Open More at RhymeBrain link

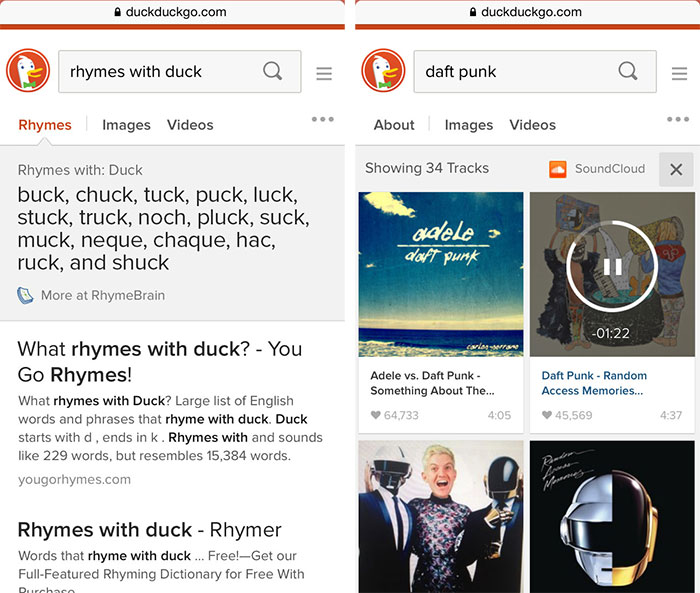click(103, 295)
